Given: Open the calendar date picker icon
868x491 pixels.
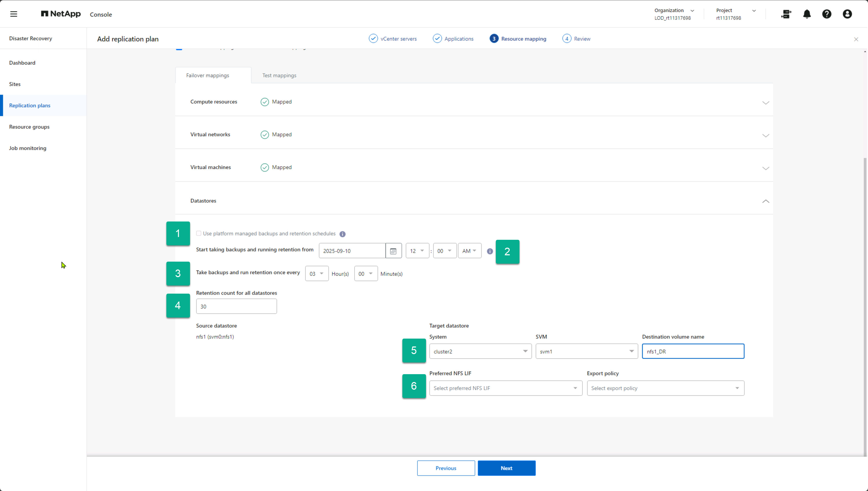Looking at the screenshot, I should pos(393,251).
